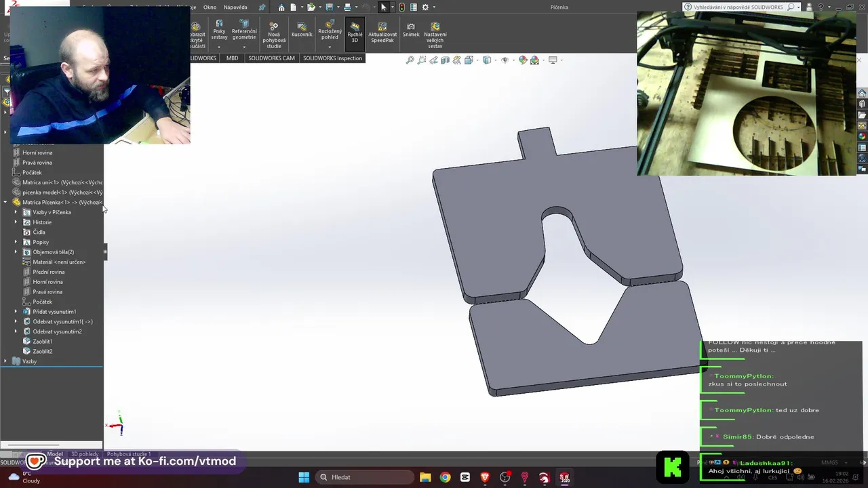The height and width of the screenshot is (488, 868).
Task: Switch to the SOLIDWORKS CAM tab
Action: click(x=271, y=58)
